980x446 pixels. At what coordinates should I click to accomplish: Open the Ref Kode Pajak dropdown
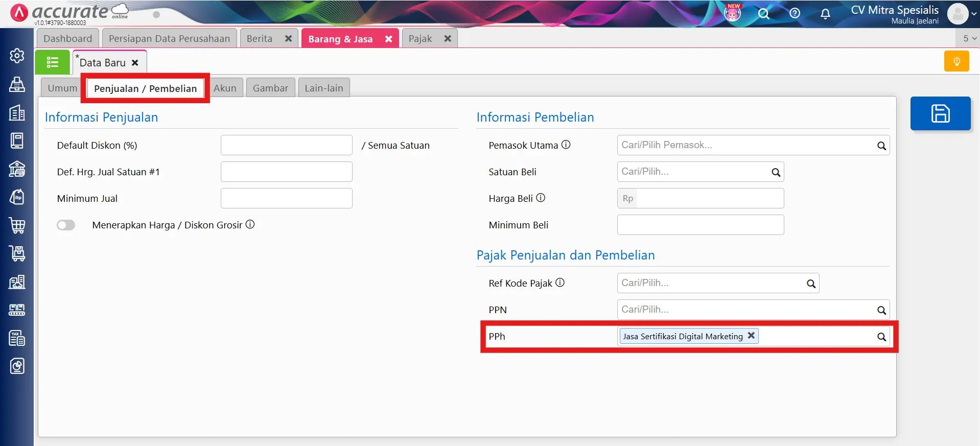pyautogui.click(x=810, y=284)
